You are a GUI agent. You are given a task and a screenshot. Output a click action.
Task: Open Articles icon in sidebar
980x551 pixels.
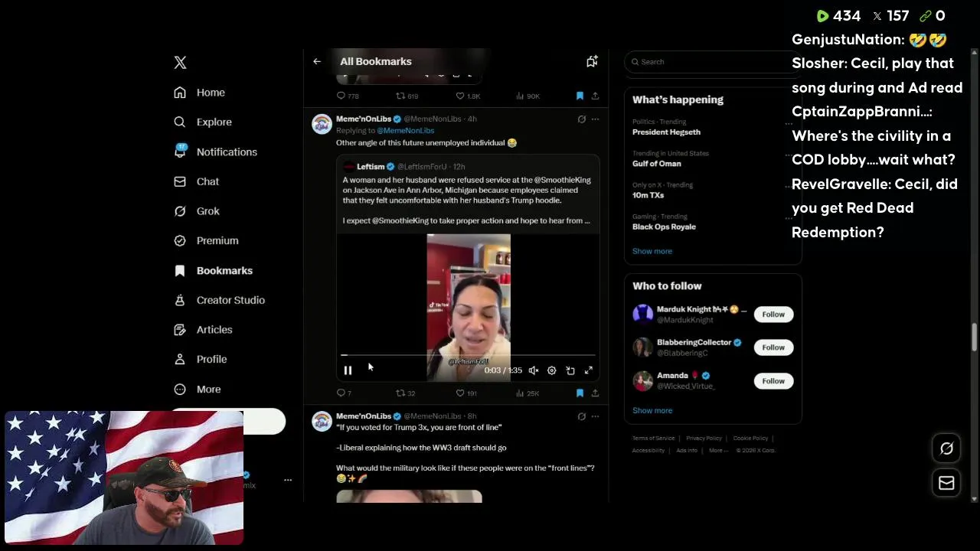tap(180, 330)
